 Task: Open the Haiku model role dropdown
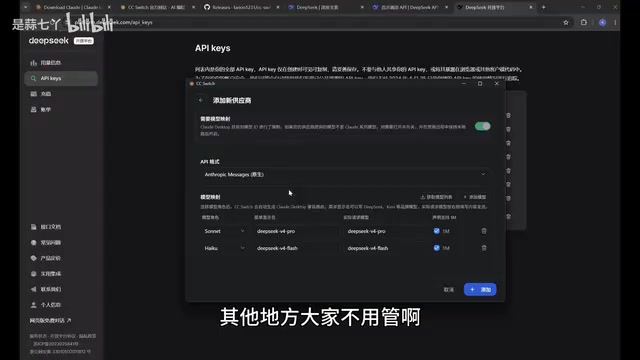click(224, 248)
